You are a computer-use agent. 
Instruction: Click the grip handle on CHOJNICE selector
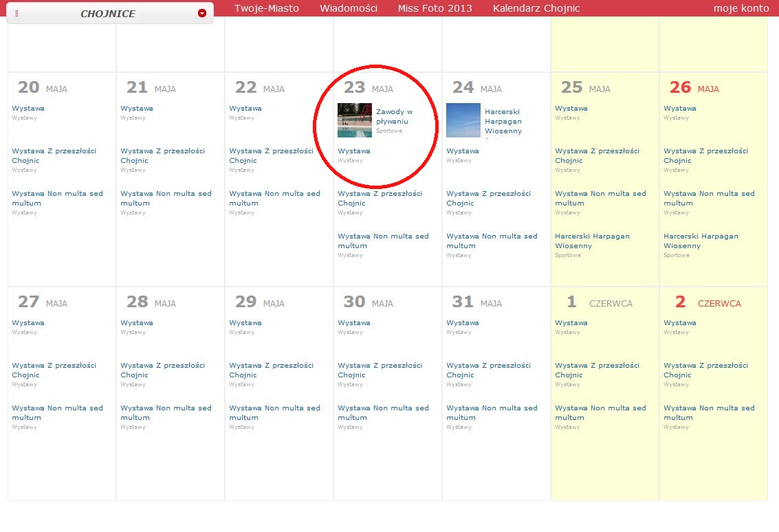pos(17,14)
